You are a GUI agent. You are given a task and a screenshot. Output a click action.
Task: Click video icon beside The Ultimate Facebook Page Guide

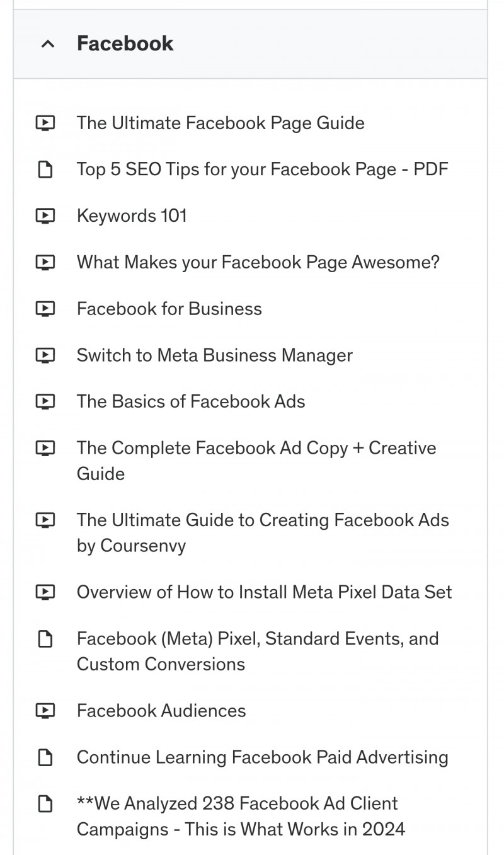click(45, 123)
